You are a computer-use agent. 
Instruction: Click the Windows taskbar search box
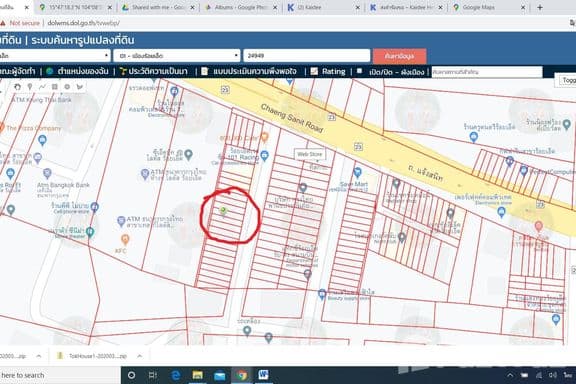(60, 375)
